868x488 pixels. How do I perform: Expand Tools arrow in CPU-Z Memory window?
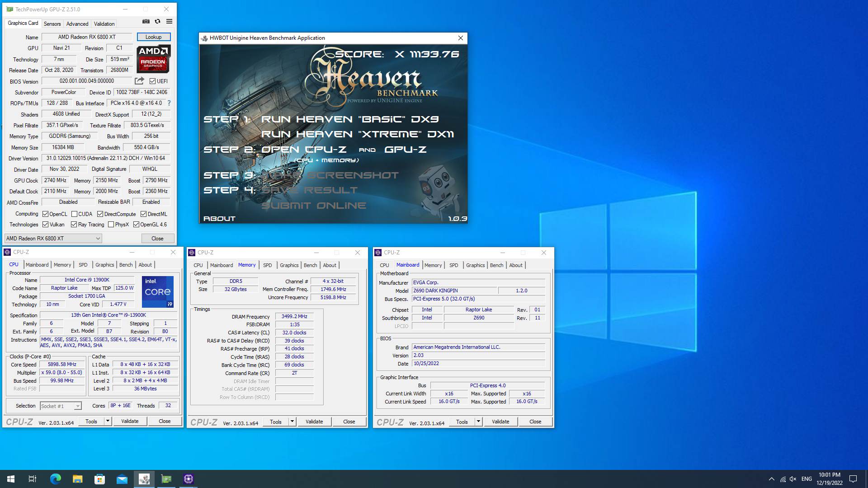292,422
